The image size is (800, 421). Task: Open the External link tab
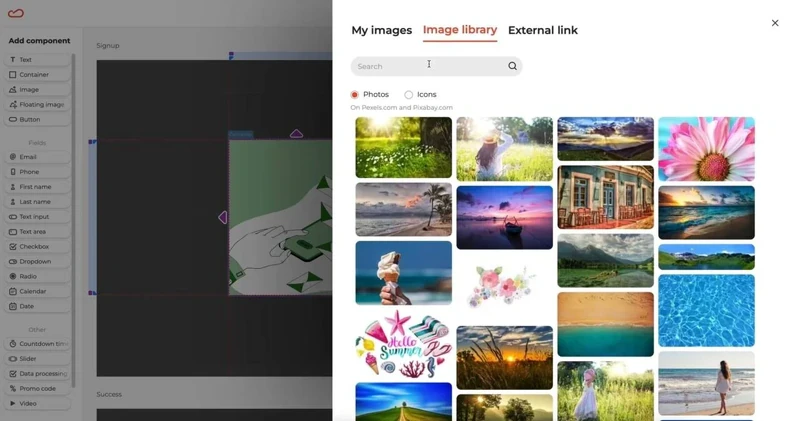543,30
